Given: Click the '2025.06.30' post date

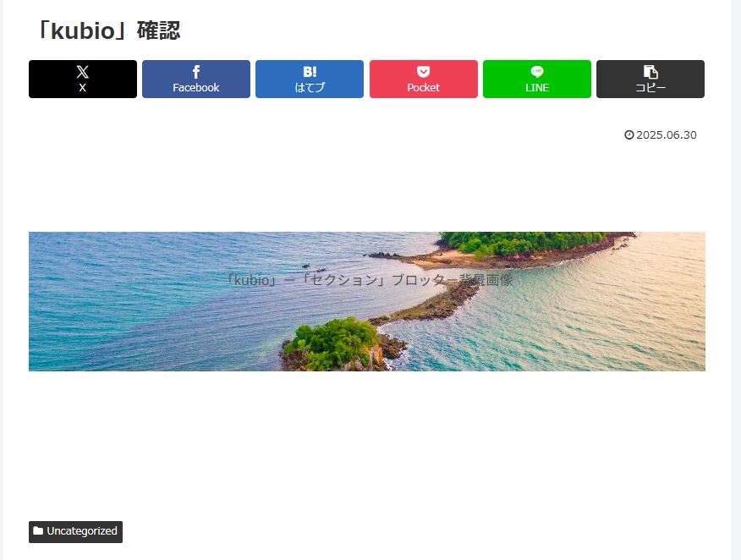Looking at the screenshot, I should [667, 135].
